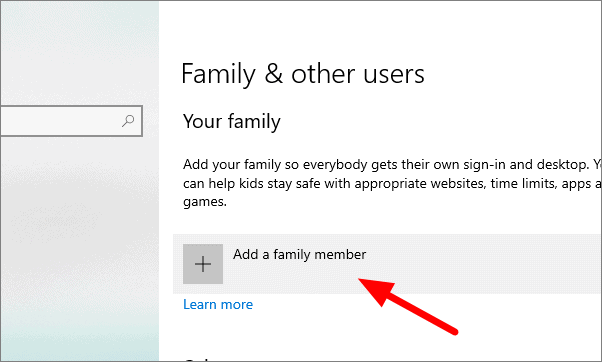Click the plus icon to add family
The width and height of the screenshot is (602, 362).
(203, 264)
